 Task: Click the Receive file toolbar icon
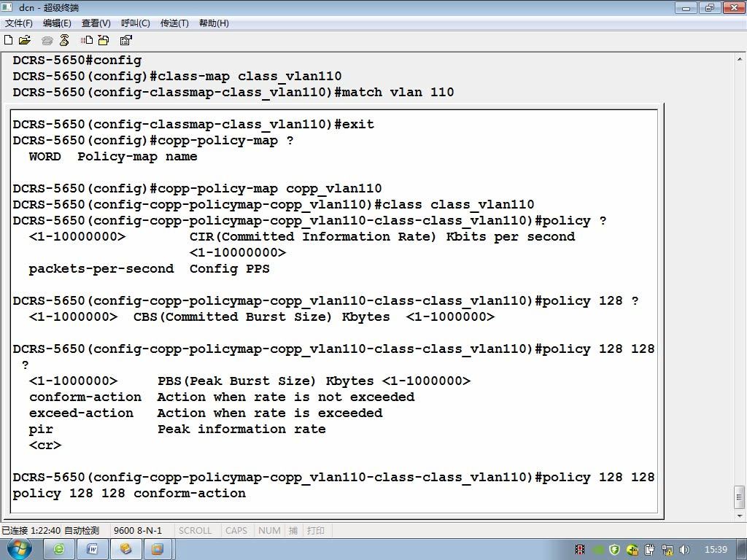point(104,40)
